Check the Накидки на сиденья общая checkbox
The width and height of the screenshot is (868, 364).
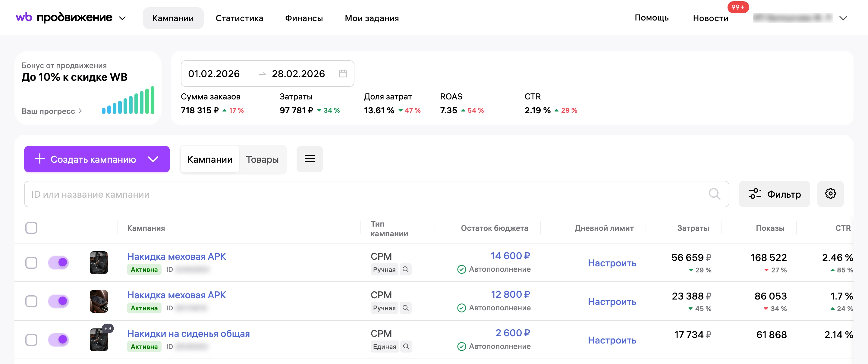[x=31, y=340]
